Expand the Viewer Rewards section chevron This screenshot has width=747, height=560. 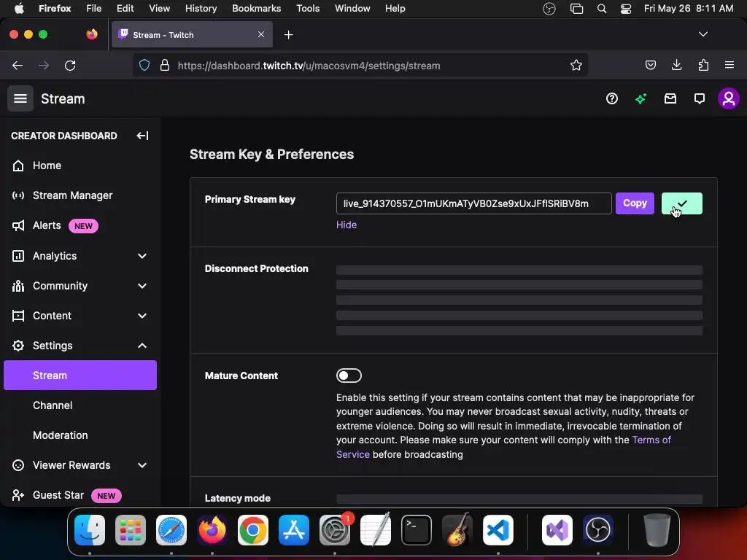(142, 465)
